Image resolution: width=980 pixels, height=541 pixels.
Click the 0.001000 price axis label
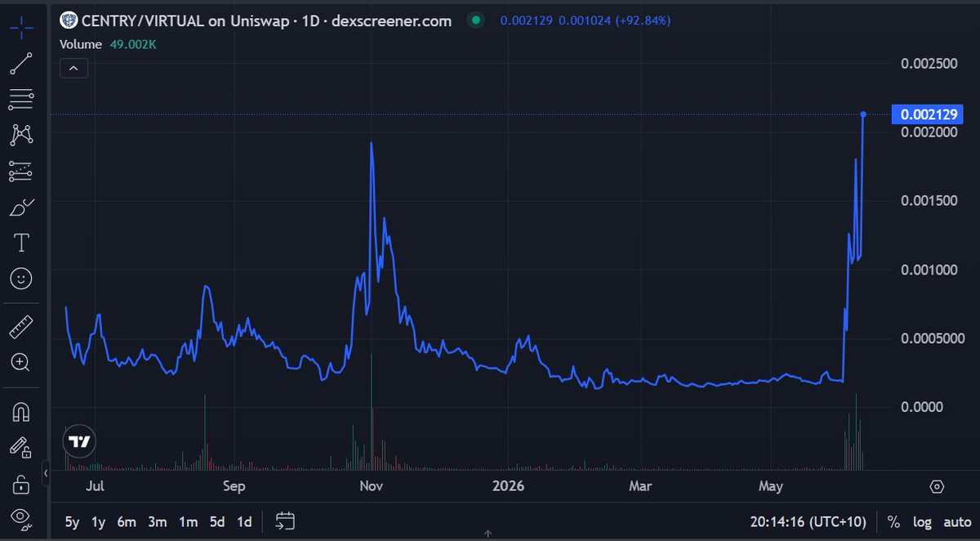click(928, 269)
